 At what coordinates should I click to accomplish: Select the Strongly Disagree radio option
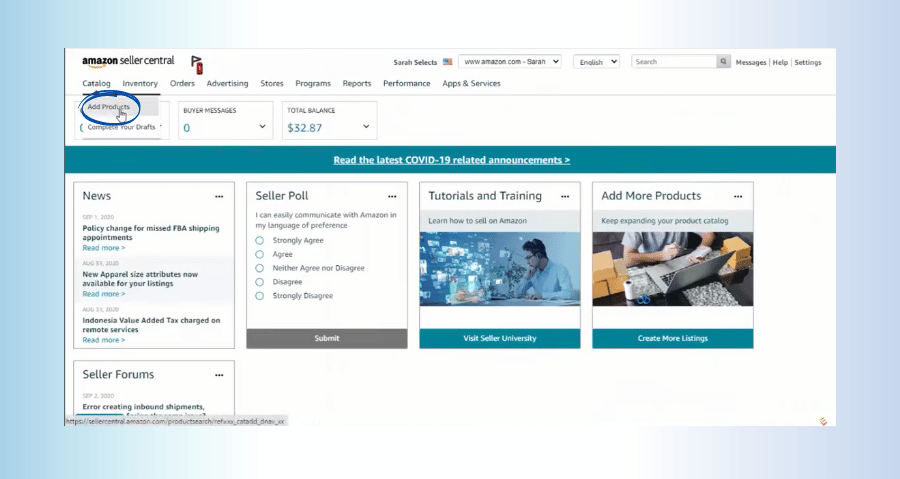click(259, 295)
